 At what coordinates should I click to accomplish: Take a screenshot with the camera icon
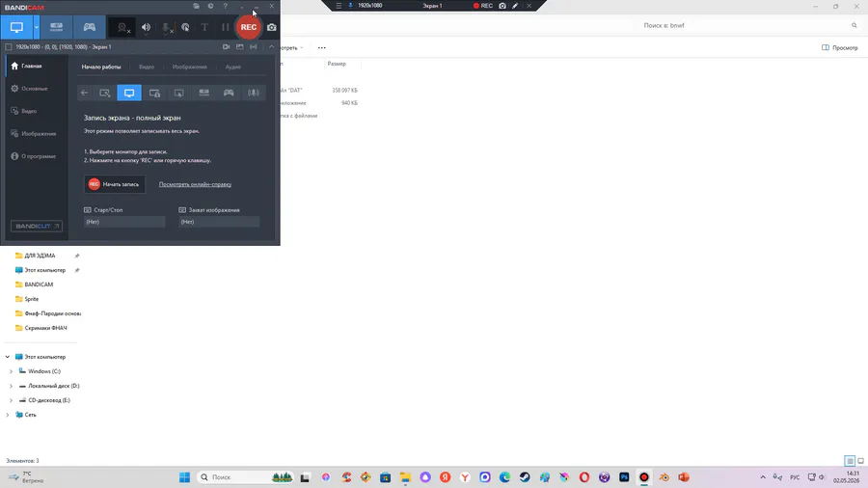click(272, 27)
